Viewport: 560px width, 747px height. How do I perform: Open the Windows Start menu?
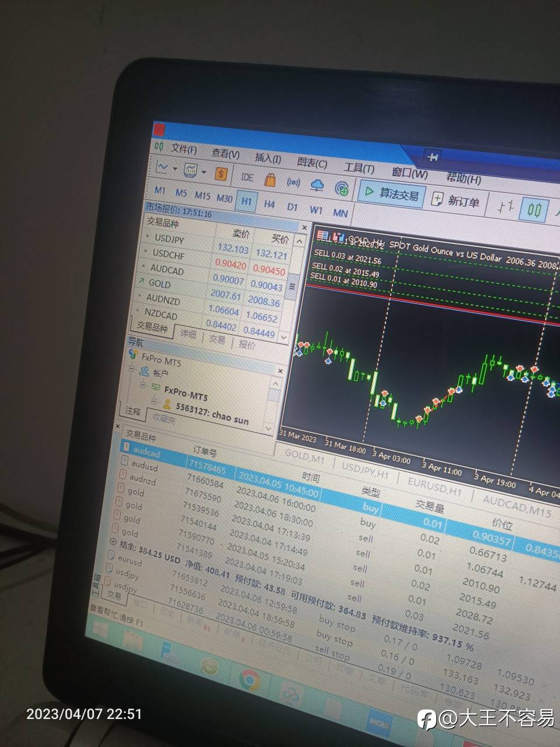pos(99,631)
